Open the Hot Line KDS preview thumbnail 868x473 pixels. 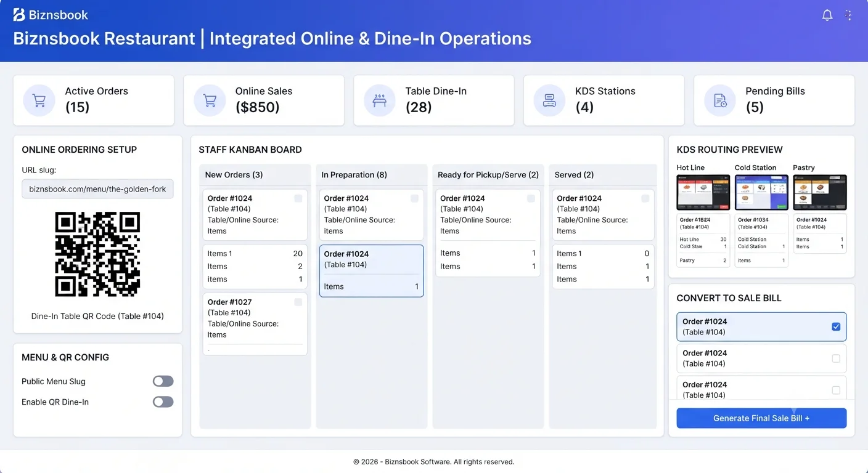(x=703, y=192)
